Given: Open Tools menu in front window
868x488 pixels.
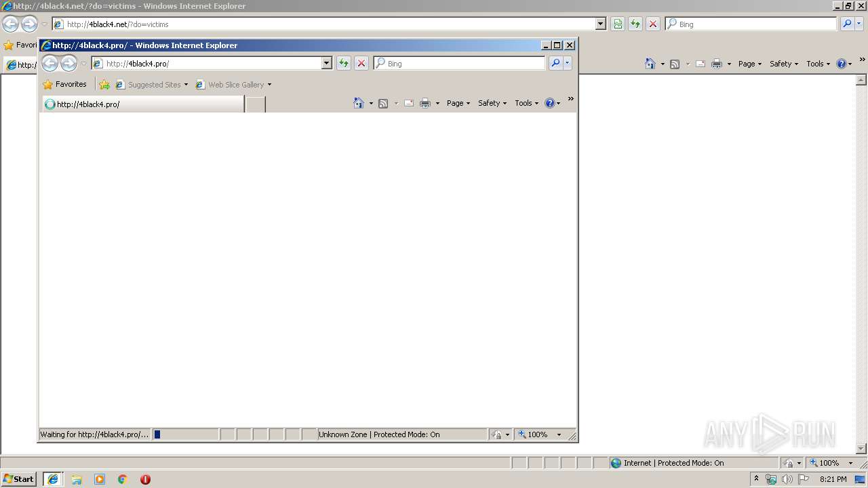Looking at the screenshot, I should point(527,103).
